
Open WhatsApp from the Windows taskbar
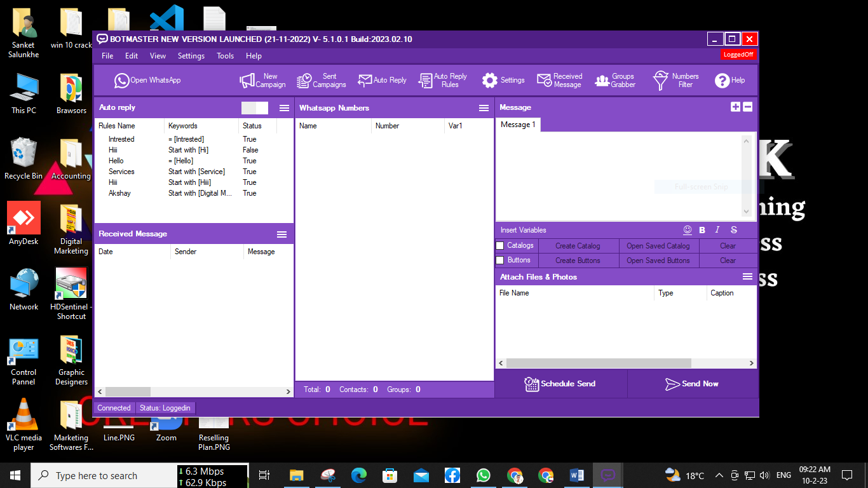[x=484, y=475]
